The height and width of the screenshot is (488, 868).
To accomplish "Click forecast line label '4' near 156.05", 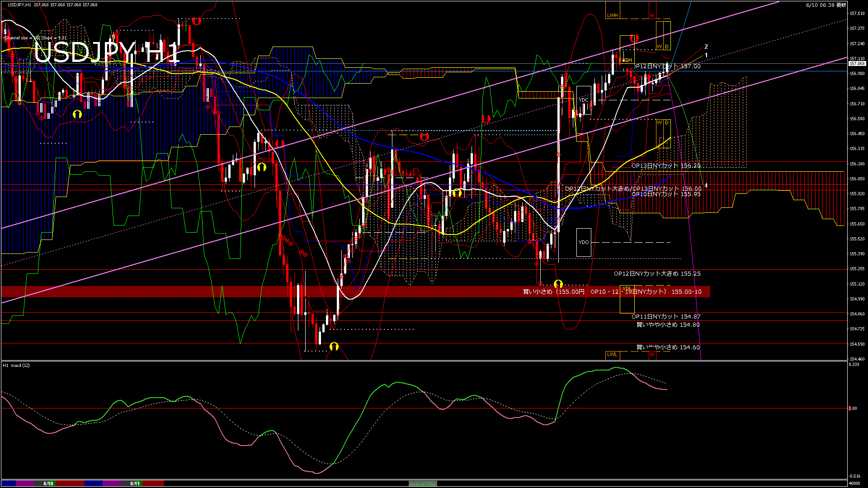I will click(706, 186).
